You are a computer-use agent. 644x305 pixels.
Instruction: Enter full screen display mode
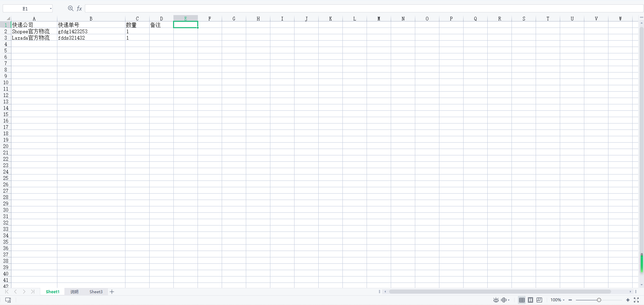click(636, 300)
